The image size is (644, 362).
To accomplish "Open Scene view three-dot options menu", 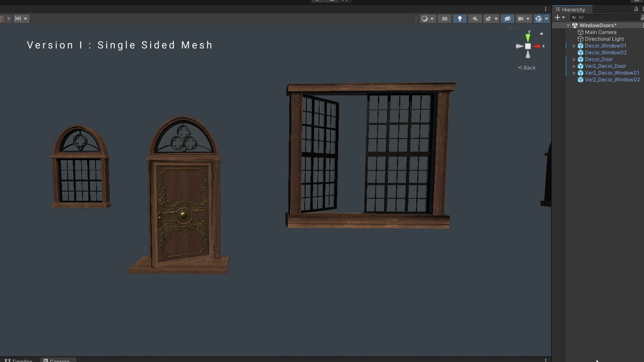I will click(x=546, y=9).
